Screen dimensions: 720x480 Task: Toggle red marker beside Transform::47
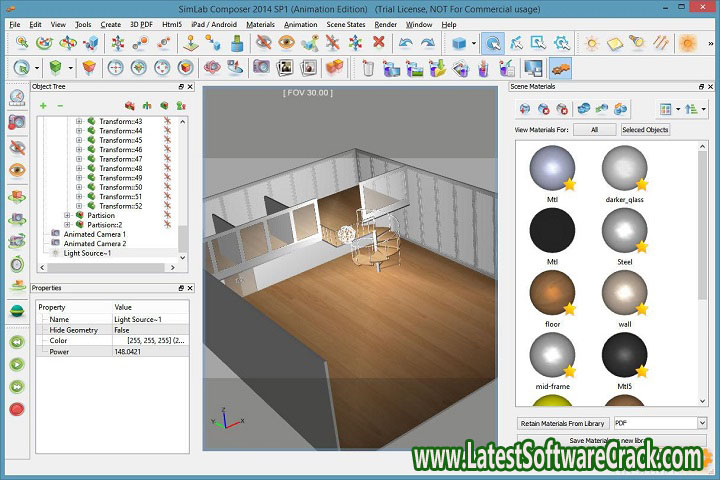click(167, 159)
